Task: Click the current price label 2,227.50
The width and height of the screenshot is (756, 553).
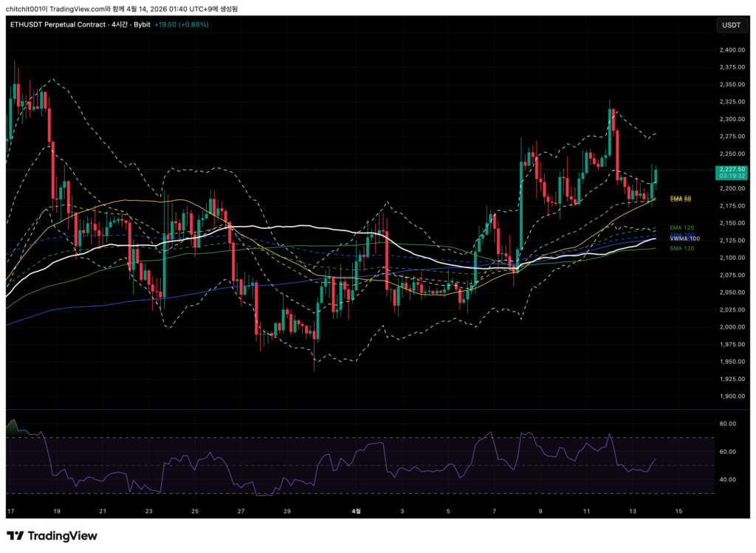Action: pyautogui.click(x=731, y=169)
